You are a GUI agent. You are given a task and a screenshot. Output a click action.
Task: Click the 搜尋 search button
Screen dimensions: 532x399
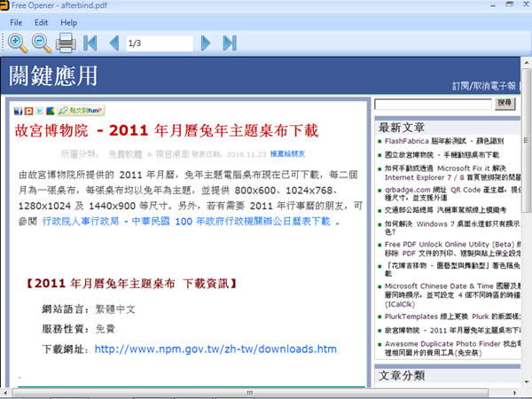pyautogui.click(x=505, y=103)
